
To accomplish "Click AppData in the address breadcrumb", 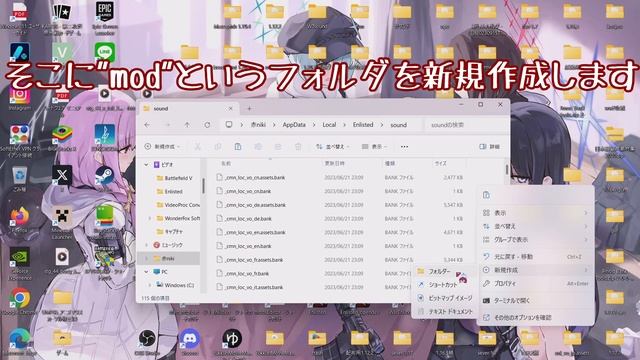I will point(294,125).
